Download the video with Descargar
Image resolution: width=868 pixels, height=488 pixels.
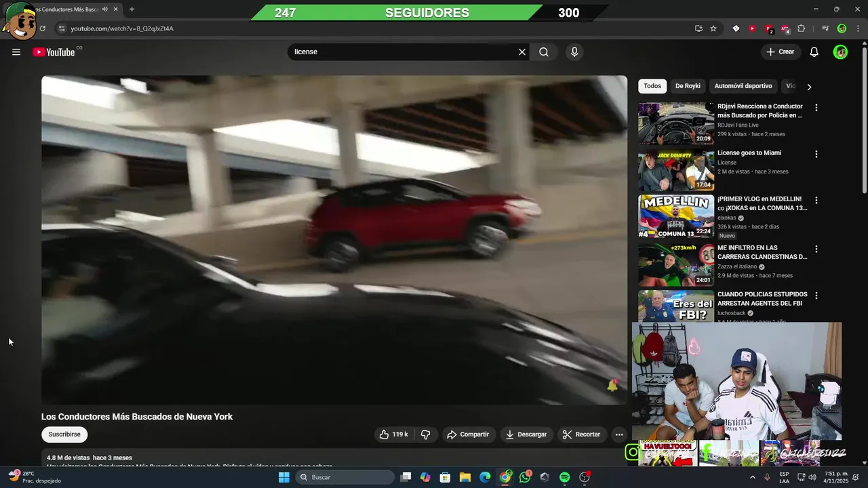coord(526,434)
